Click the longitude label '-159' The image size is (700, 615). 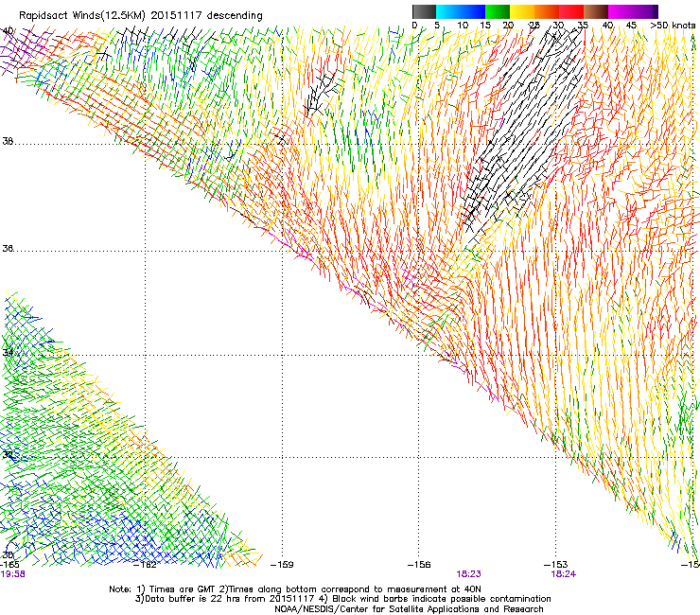tap(282, 565)
